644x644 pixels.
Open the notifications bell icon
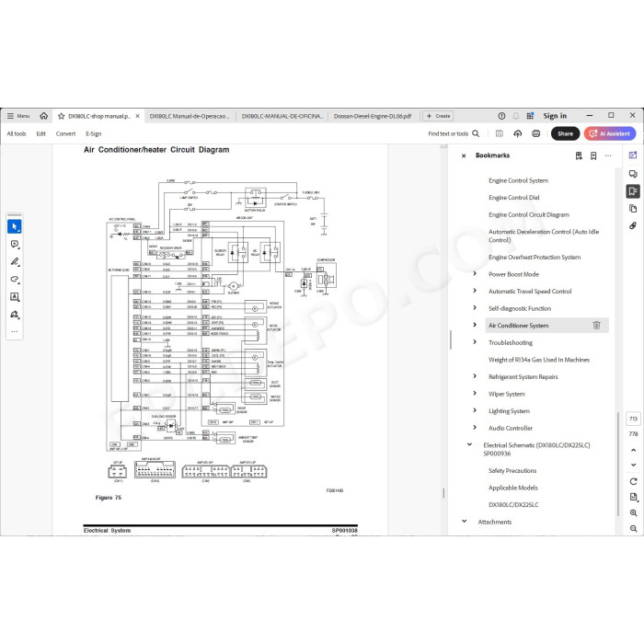click(516, 116)
